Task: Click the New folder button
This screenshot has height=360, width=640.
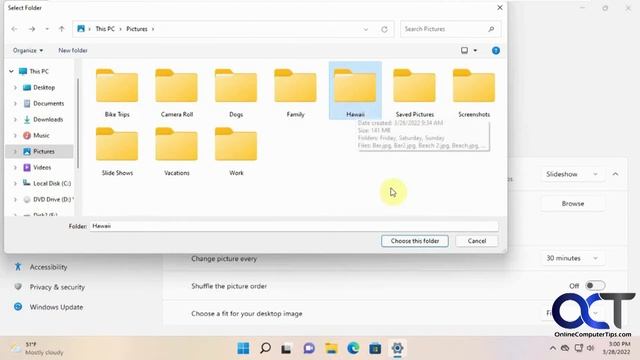Action: [73, 50]
